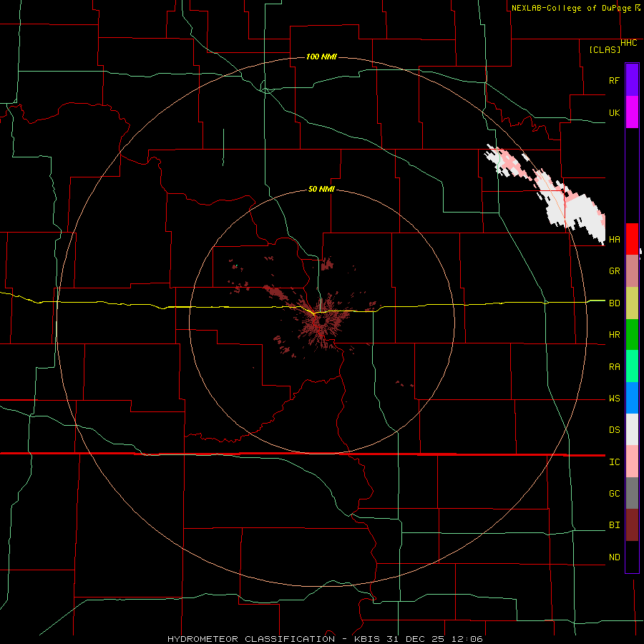Click the BI legend label
This screenshot has height=644, width=644.
click(x=614, y=525)
